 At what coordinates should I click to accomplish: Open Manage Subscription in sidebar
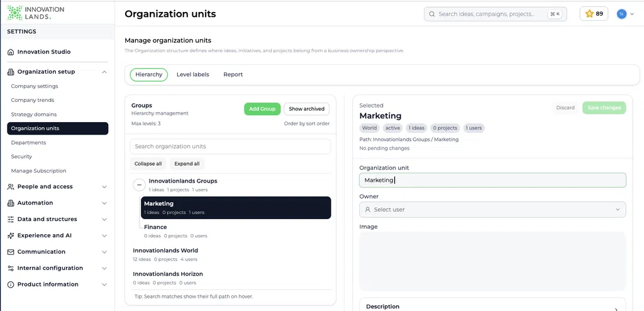(38, 171)
